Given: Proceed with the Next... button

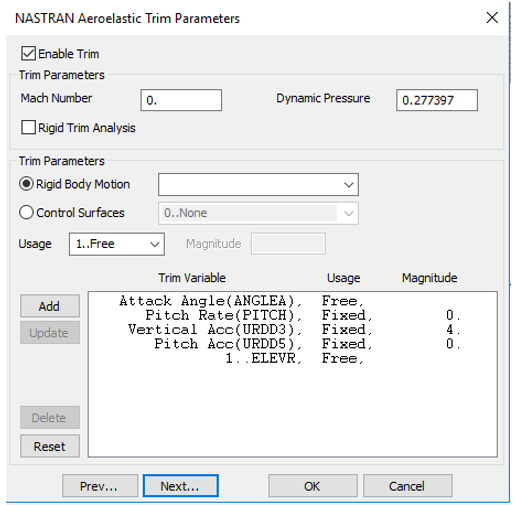Looking at the screenshot, I should click(x=181, y=486).
